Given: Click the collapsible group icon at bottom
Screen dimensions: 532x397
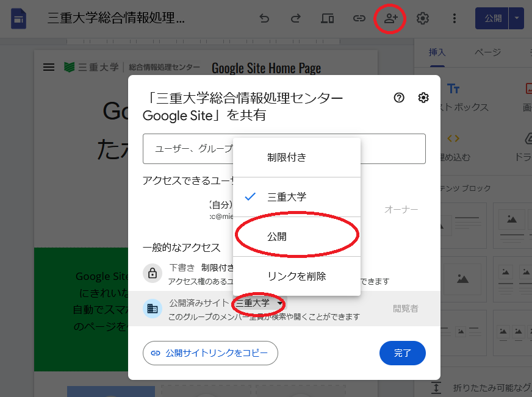Looking at the screenshot, I should (x=436, y=387).
